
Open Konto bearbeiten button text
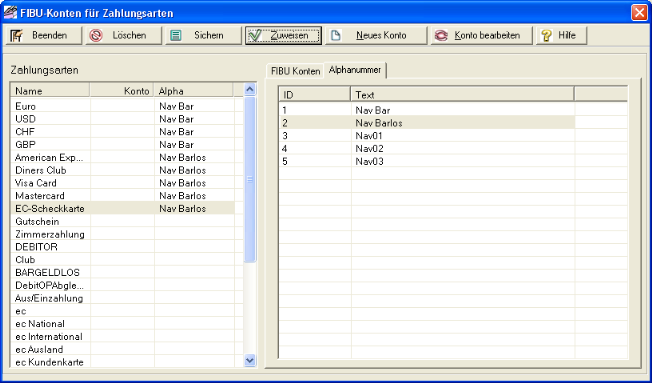(487, 36)
